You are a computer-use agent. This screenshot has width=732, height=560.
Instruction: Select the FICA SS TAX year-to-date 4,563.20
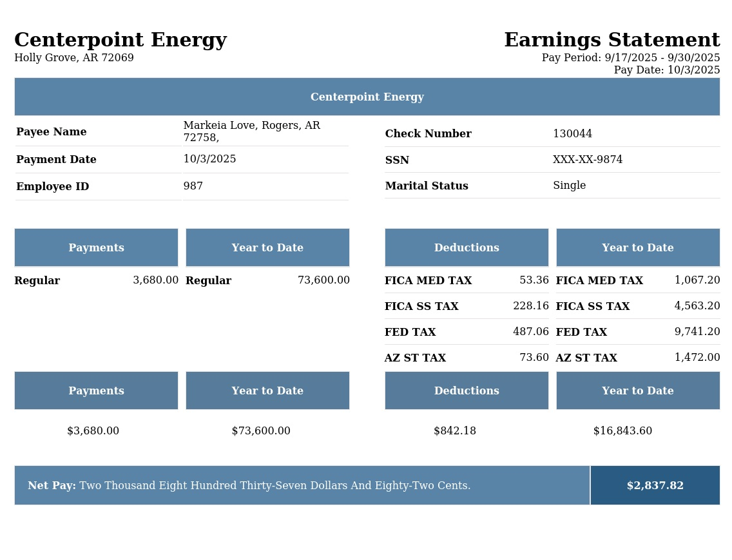pos(697,306)
